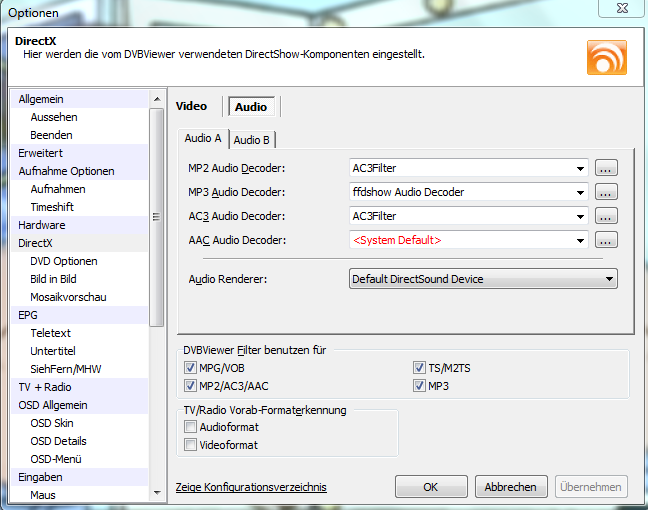Screen dimensions: 648x510
Task: Select EPG in the options tree
Action: pyautogui.click(x=79, y=315)
